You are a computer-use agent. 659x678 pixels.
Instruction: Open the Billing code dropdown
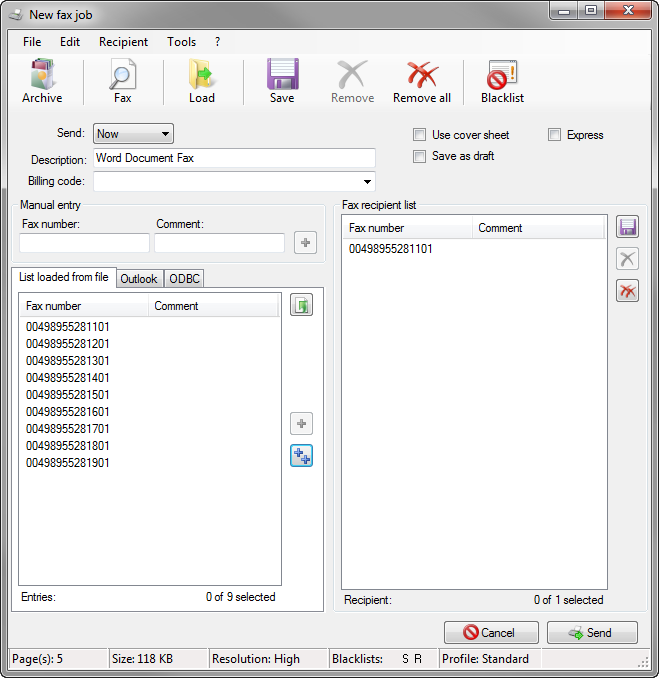click(x=368, y=182)
